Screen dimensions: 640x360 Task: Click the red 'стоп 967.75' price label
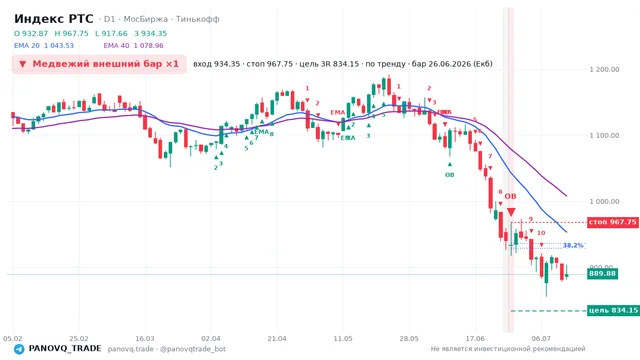[x=613, y=222]
